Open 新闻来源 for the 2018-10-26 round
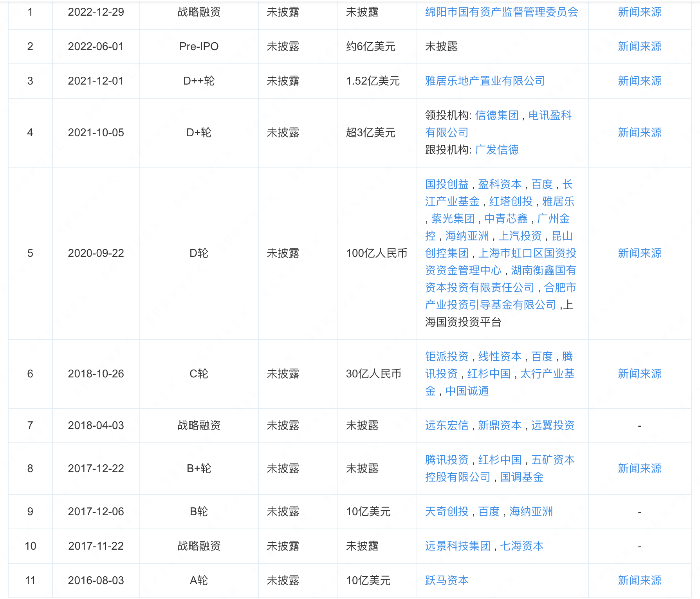This screenshot has width=700, height=599. coord(639,374)
